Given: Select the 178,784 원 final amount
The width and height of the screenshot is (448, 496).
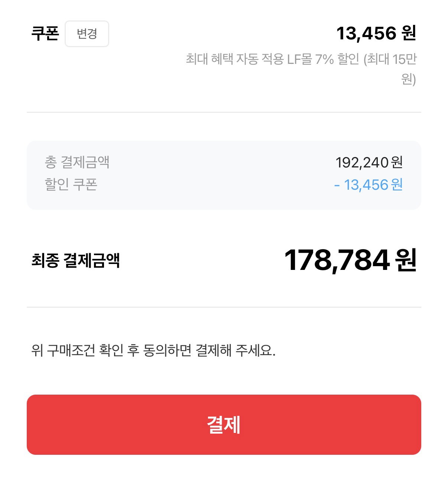Looking at the screenshot, I should pyautogui.click(x=350, y=260).
